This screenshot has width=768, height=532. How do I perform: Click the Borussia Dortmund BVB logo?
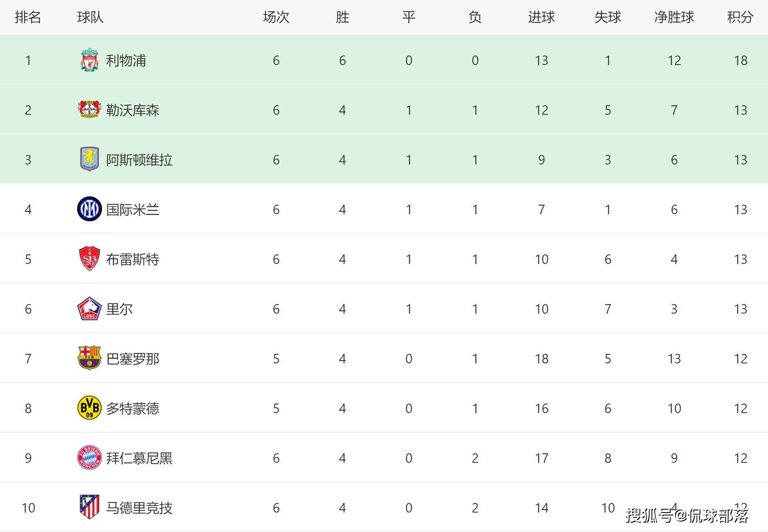coord(89,408)
